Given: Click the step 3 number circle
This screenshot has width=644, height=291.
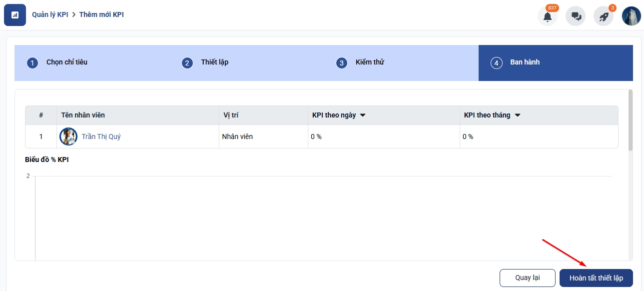Looking at the screenshot, I should pos(342,63).
